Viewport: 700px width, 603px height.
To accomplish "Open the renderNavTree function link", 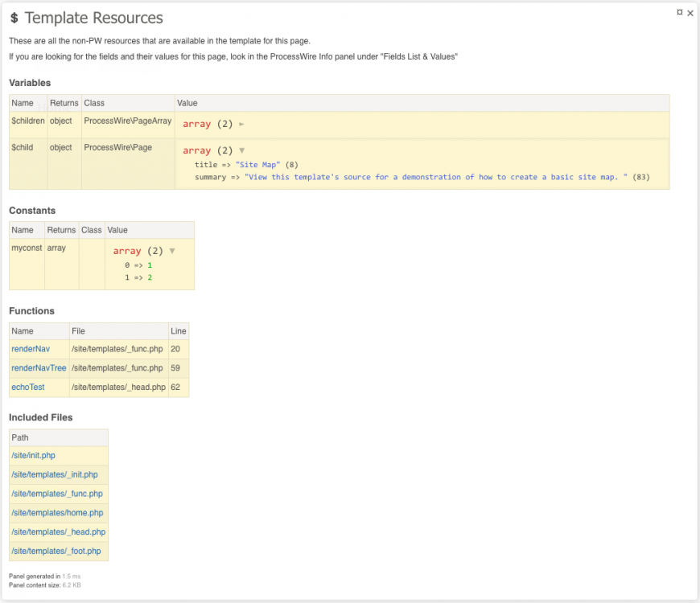I will (39, 368).
